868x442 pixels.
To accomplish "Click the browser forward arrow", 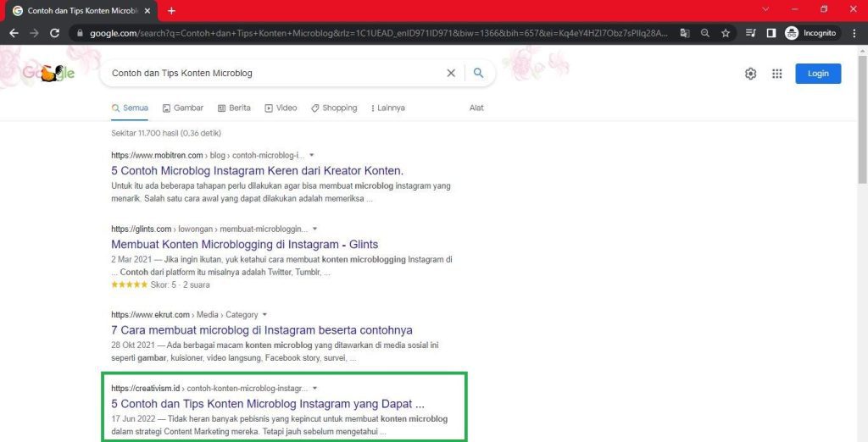I will click(34, 33).
